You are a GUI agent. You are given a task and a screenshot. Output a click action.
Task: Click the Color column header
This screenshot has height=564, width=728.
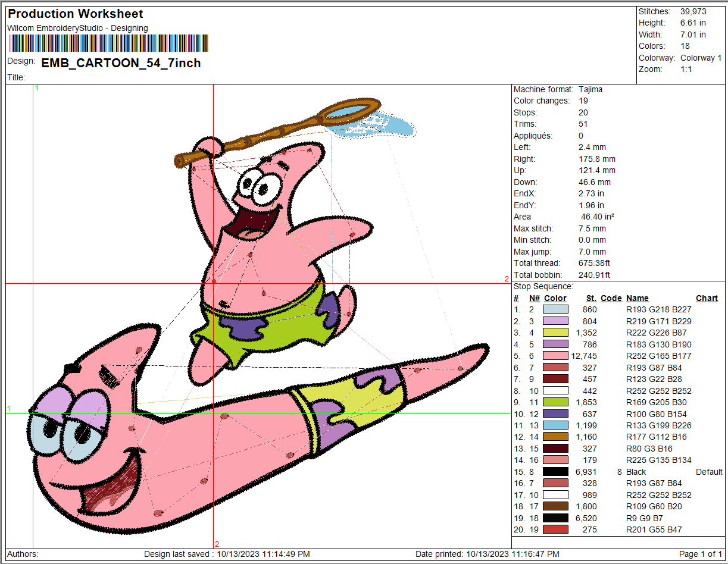555,298
